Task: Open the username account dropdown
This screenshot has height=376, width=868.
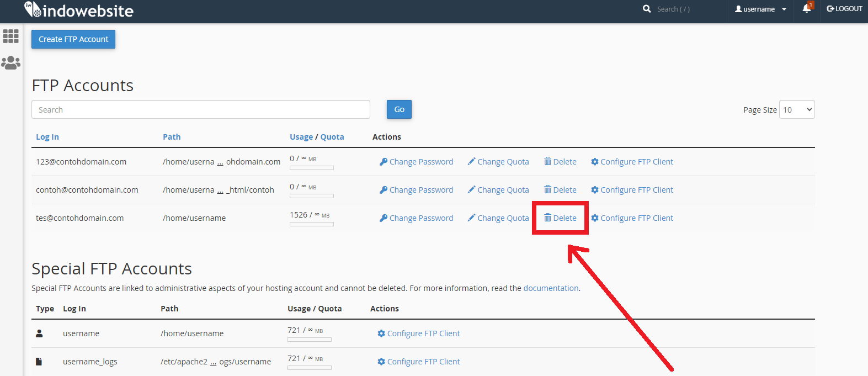Action: pos(760,9)
